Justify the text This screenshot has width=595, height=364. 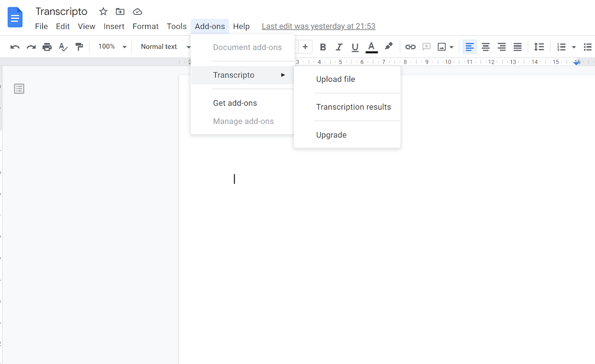point(517,47)
